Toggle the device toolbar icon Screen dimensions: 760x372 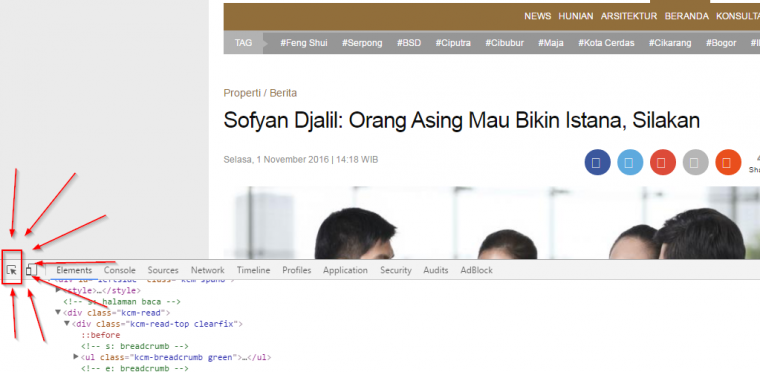click(32, 270)
